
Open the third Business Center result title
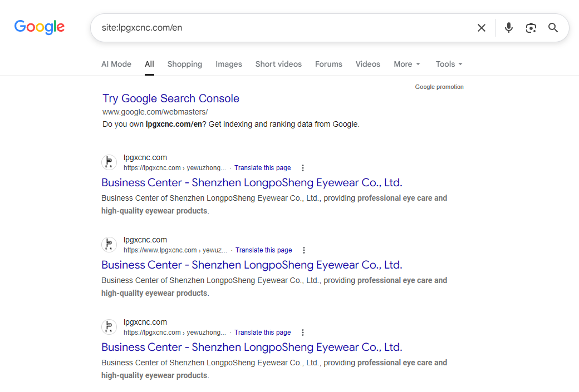coord(252,347)
